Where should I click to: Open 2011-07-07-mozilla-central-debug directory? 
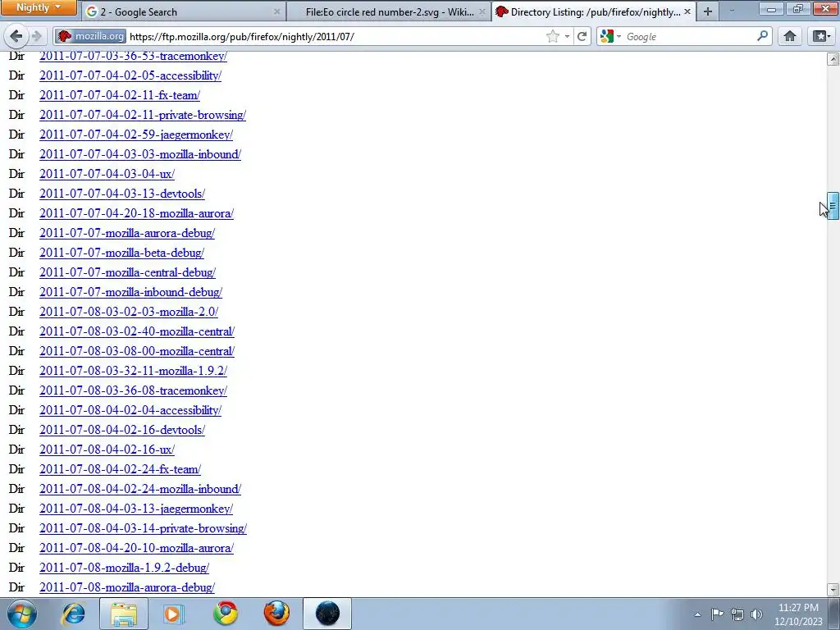(x=127, y=272)
